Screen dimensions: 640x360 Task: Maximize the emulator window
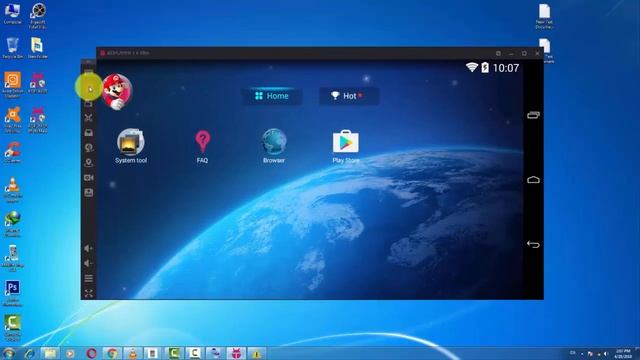524,53
